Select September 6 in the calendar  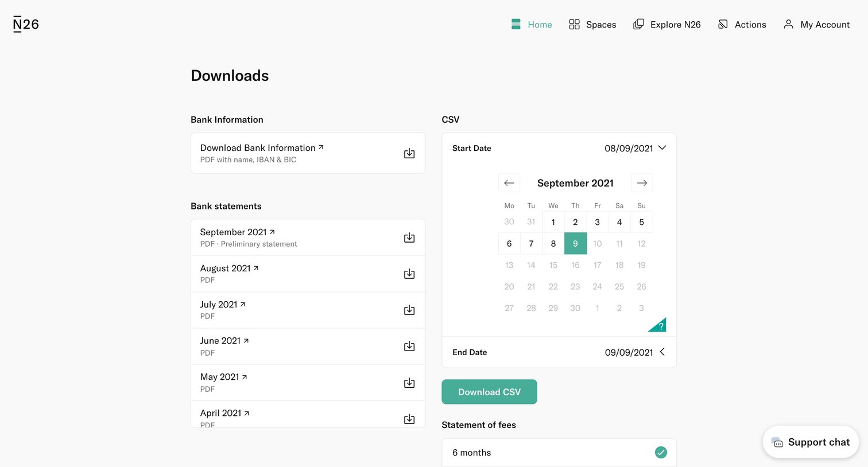(509, 243)
